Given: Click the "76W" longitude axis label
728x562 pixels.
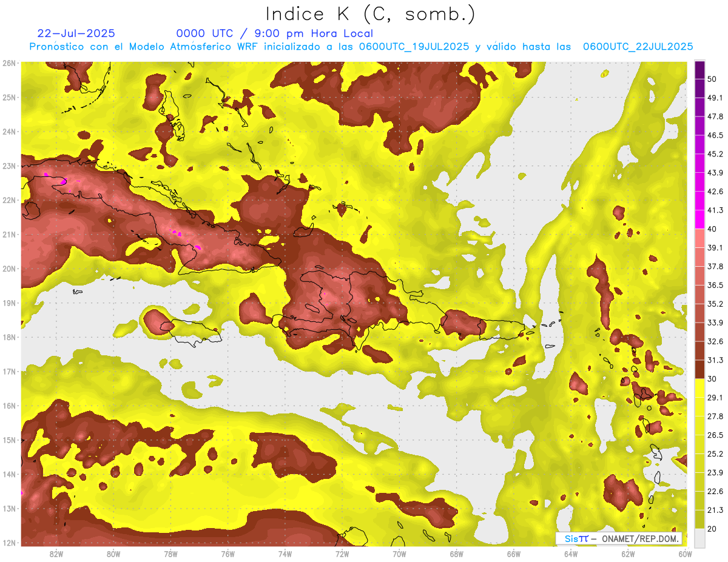Looking at the screenshot, I should coord(227,554).
